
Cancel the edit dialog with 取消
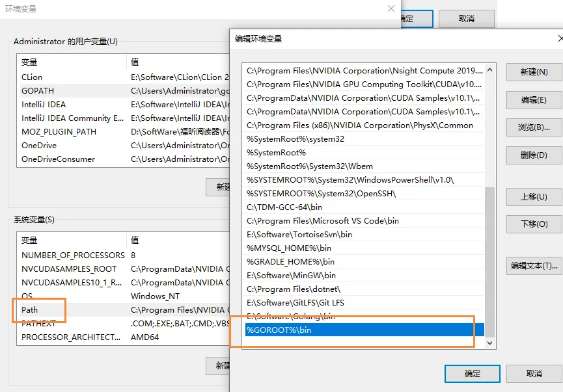click(534, 374)
